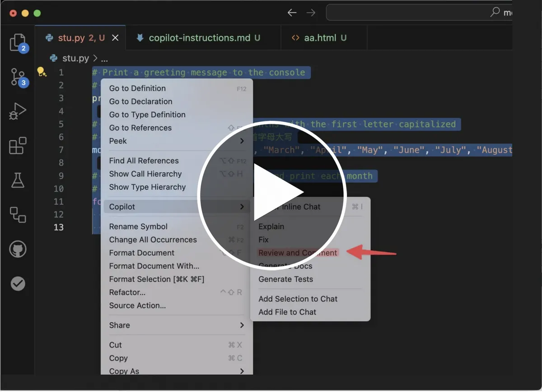Open the Testing flask icon
The image size is (542, 392).
click(x=18, y=180)
